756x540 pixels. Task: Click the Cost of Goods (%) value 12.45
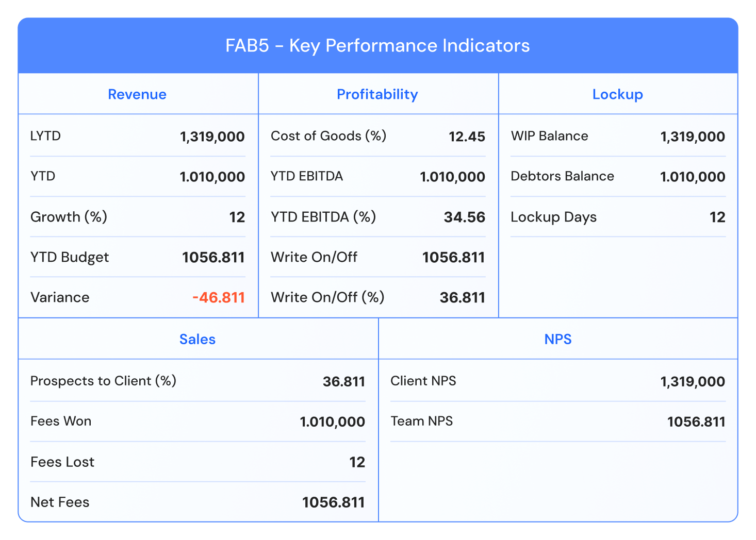(x=467, y=137)
